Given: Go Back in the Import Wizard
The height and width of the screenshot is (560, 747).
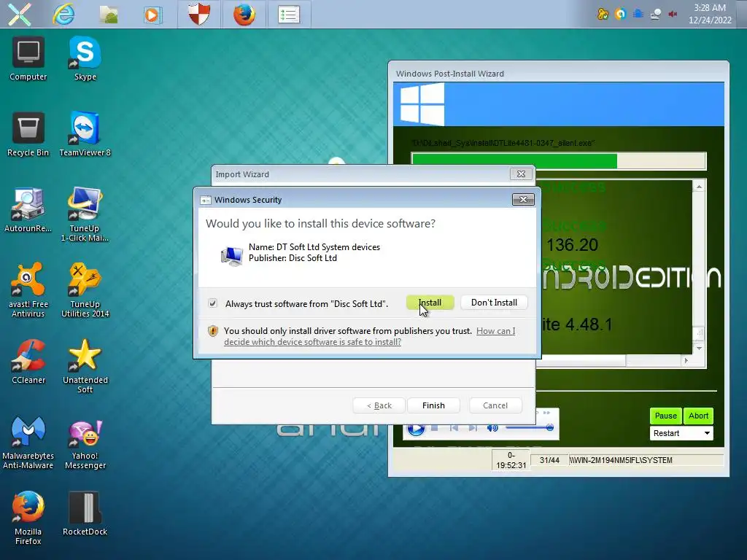Looking at the screenshot, I should pos(379,405).
